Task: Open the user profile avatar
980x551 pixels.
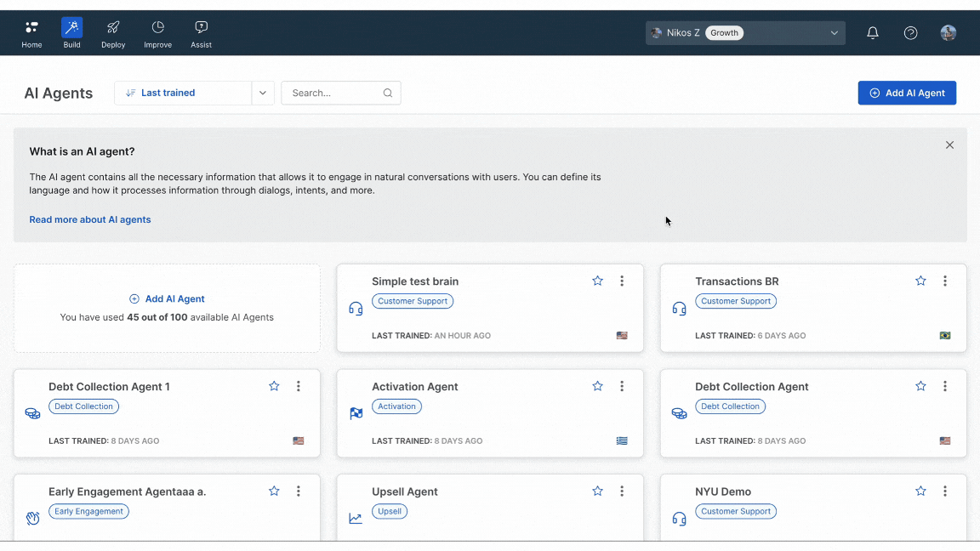Action: 948,33
